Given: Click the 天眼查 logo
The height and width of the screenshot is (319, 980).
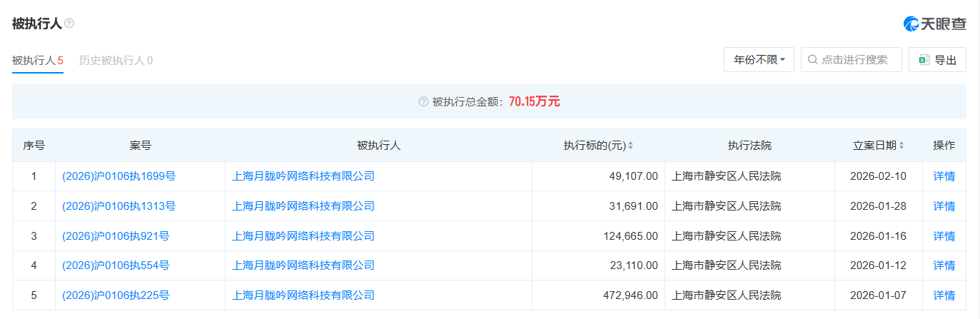Looking at the screenshot, I should (934, 24).
